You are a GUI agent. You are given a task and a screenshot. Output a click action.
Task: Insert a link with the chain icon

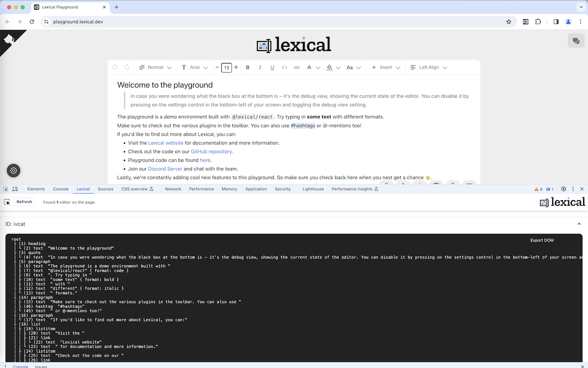click(297, 67)
